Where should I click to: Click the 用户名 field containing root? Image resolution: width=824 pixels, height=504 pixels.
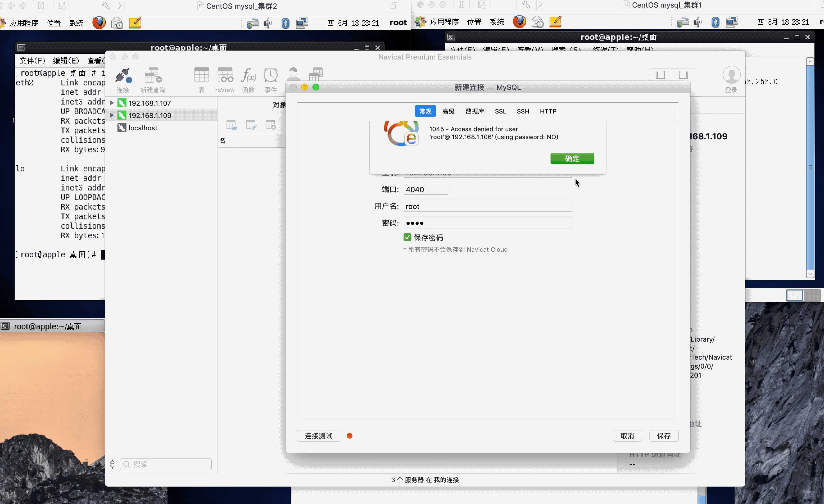pyautogui.click(x=488, y=206)
